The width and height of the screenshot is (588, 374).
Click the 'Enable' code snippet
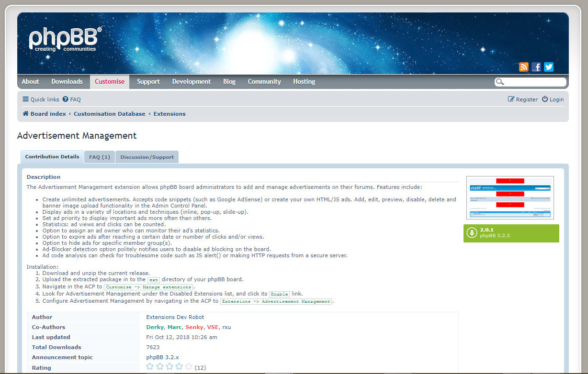(279, 294)
